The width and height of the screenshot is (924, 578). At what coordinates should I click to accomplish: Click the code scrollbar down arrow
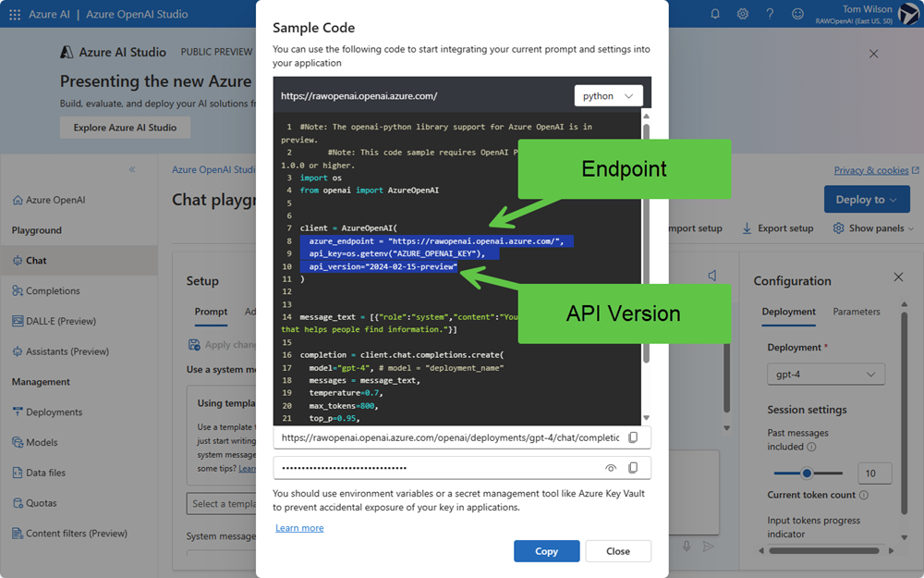[647, 418]
